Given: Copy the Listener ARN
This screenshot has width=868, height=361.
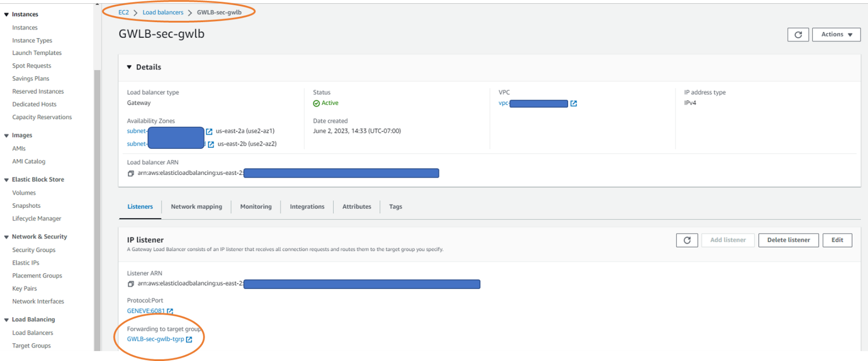Looking at the screenshot, I should coord(131,284).
